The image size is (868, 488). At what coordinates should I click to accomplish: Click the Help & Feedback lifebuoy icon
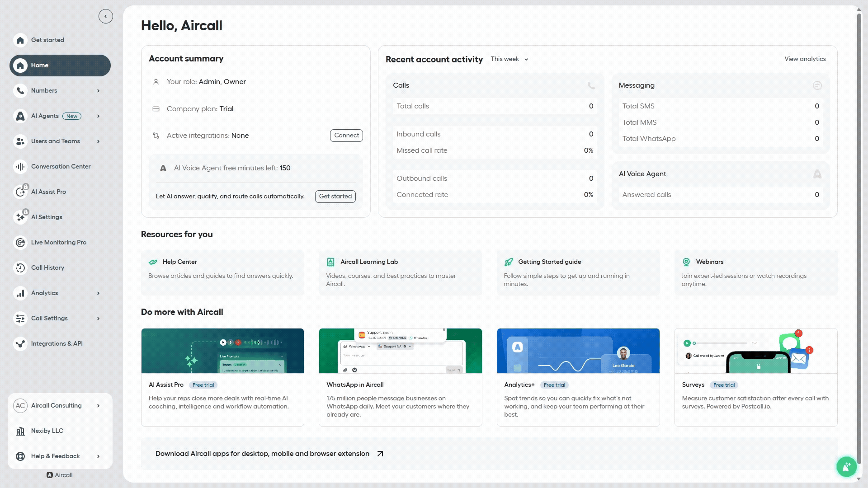click(20, 456)
